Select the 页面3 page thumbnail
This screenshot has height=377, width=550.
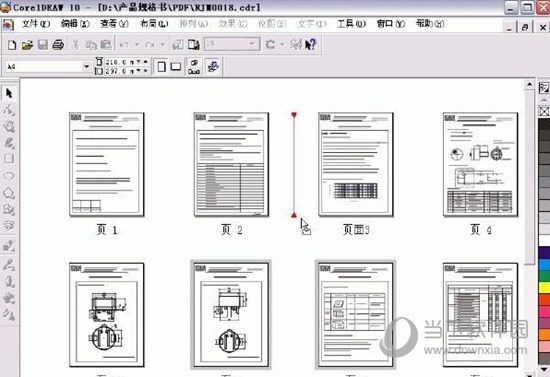(x=356, y=164)
